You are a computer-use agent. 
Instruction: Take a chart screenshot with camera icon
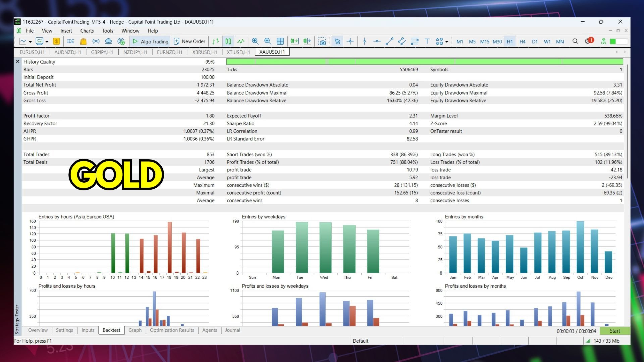(322, 41)
